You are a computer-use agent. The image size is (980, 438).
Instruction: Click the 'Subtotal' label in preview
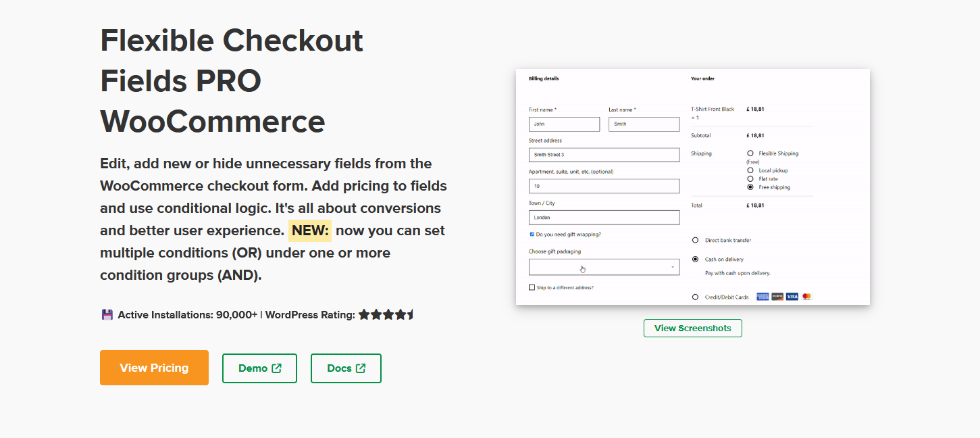pyautogui.click(x=701, y=136)
